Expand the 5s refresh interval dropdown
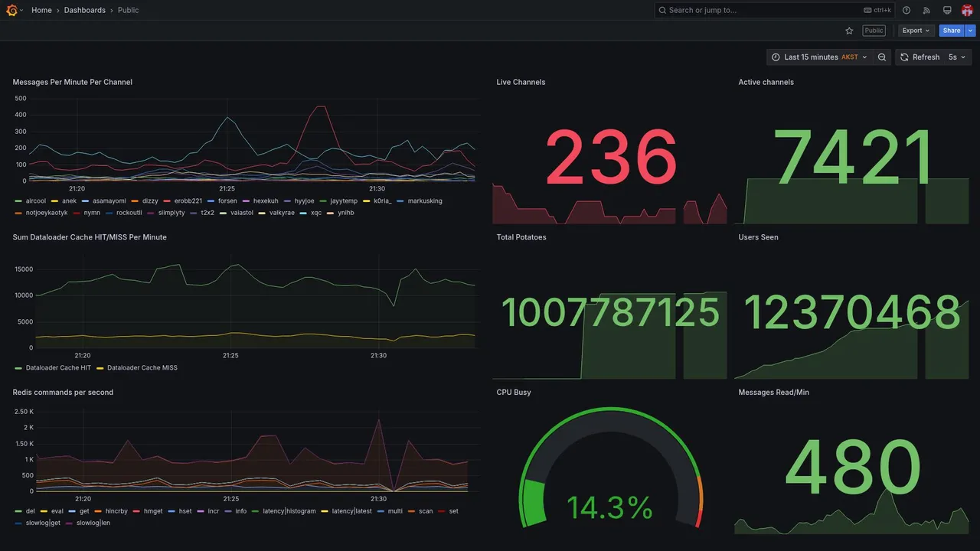Viewport: 980px width, 551px height. pyautogui.click(x=957, y=57)
